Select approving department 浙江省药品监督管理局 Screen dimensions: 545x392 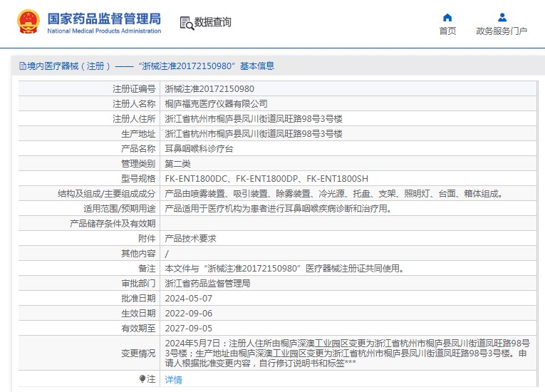(207, 283)
